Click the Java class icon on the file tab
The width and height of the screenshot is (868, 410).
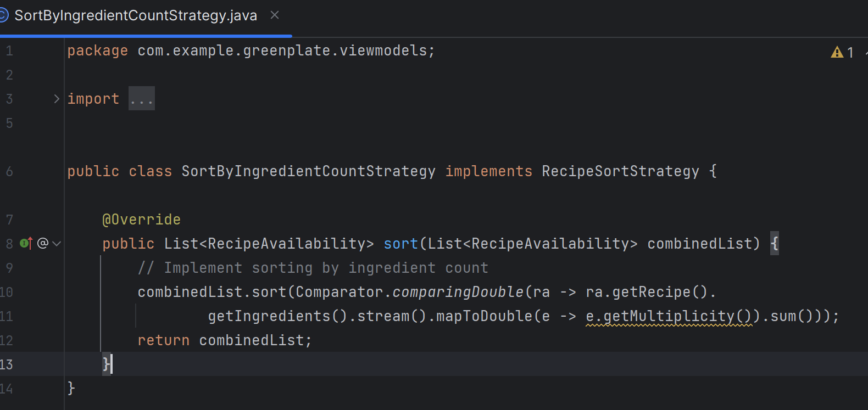pos(3,15)
